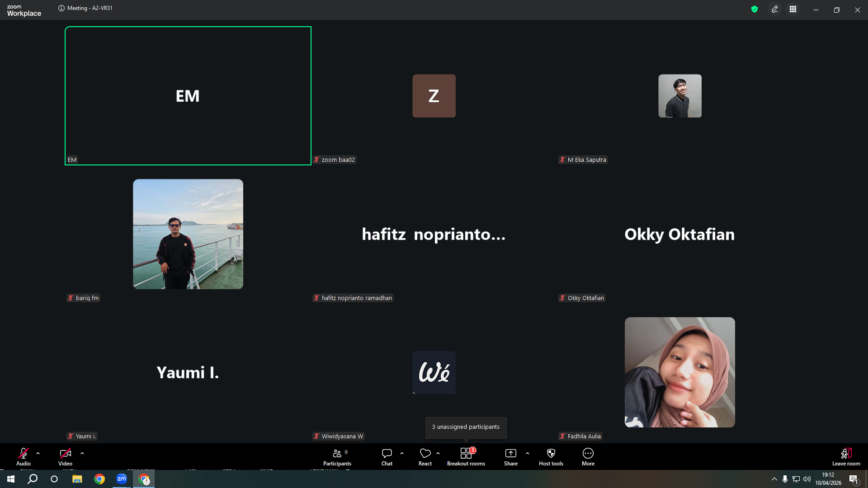Start screen sharing with Share
Screen dimensions: 868x488
click(x=511, y=457)
